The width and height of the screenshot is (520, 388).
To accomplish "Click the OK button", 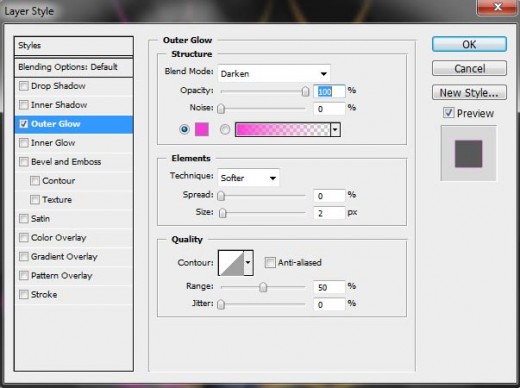I will 469,44.
